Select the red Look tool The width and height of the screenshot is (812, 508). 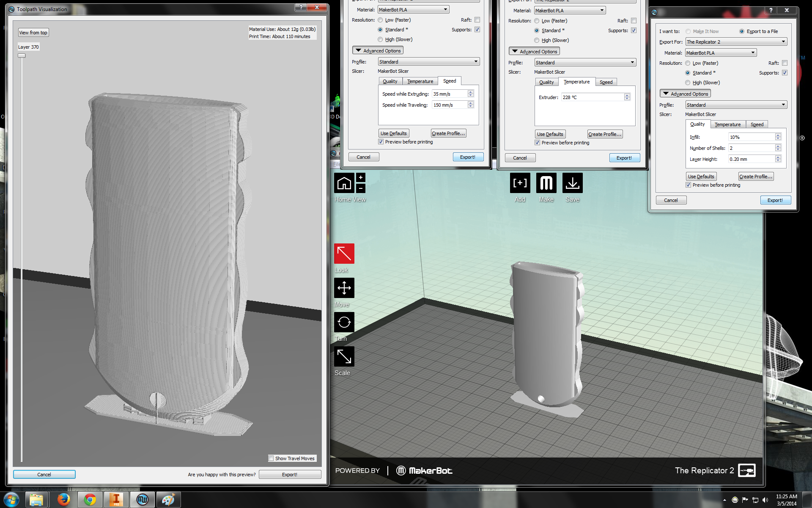point(344,254)
